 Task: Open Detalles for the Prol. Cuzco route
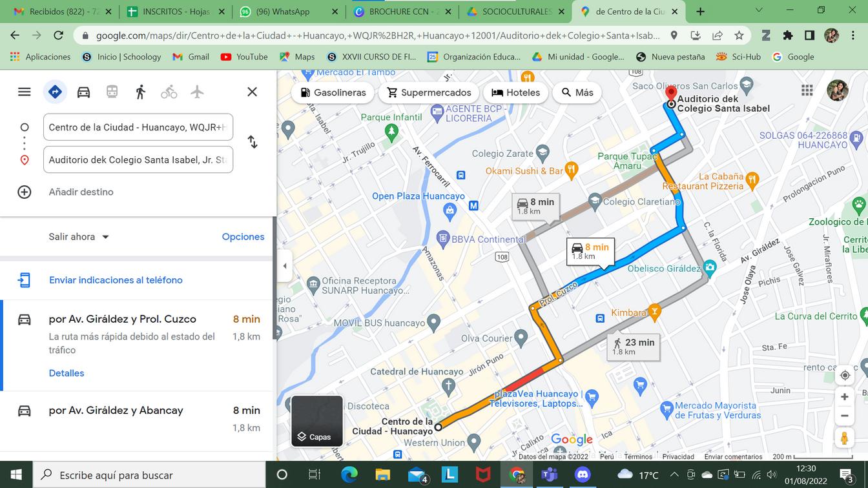(67, 373)
